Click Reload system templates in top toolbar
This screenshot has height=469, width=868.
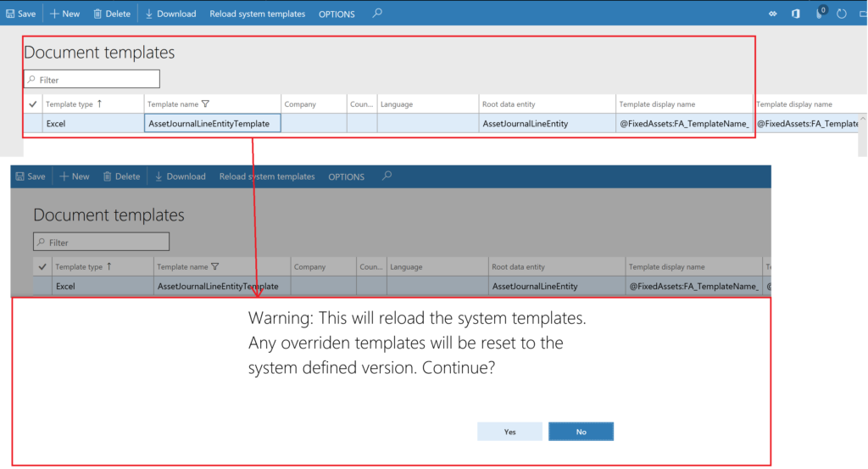coord(258,14)
